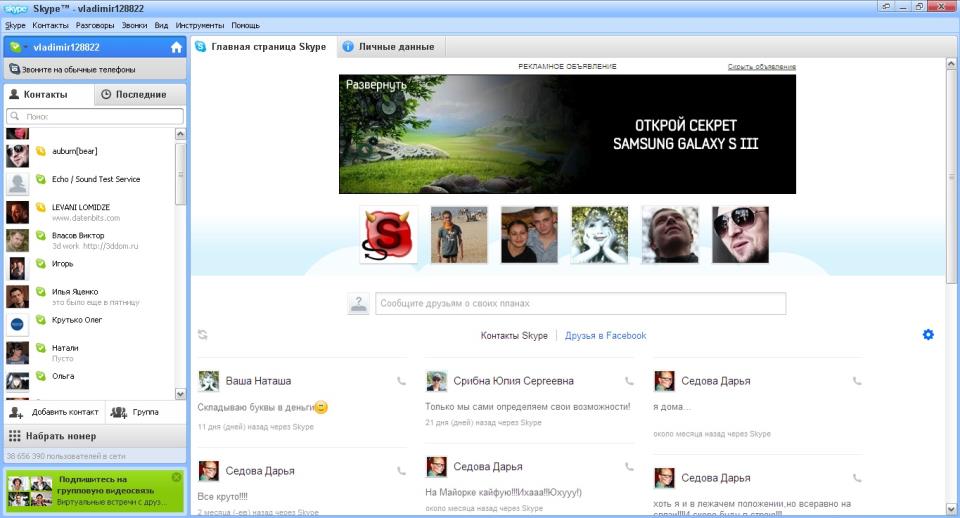Open the Звонки menu
Screen dimensions: 960x518
[x=134, y=25]
